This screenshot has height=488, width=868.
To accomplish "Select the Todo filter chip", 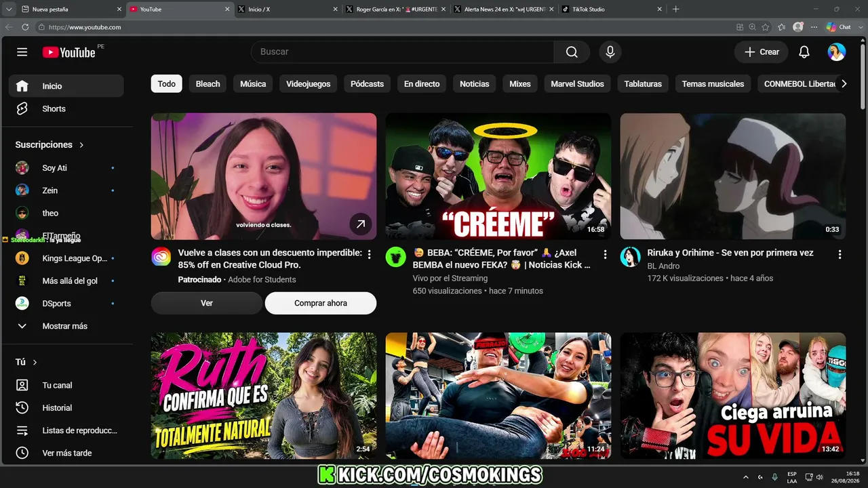I will (167, 84).
